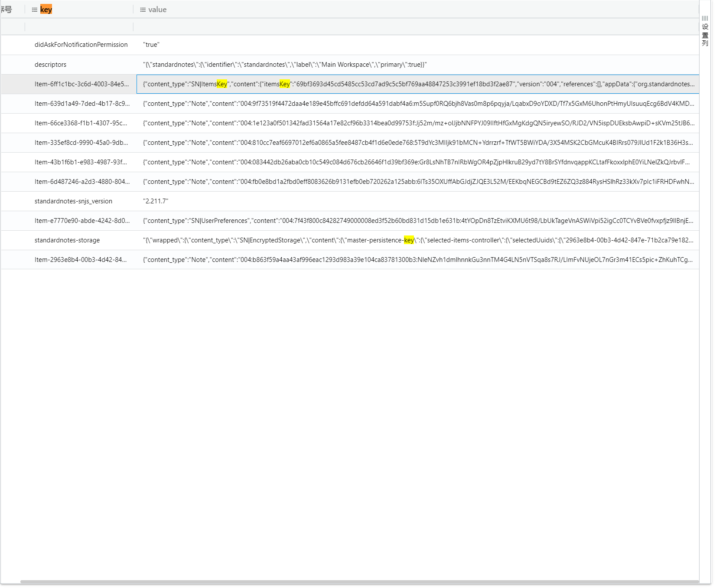Select key cell Item-6ff1c1bc-3c6d-4003-84e5
The image size is (716, 588).
81,84
